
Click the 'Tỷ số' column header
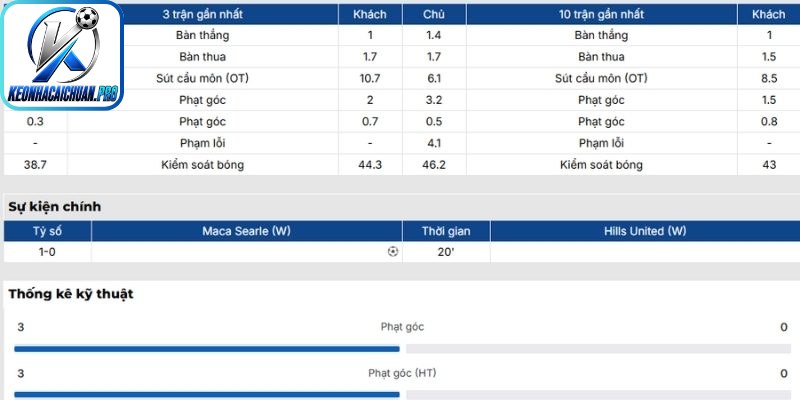point(47,231)
